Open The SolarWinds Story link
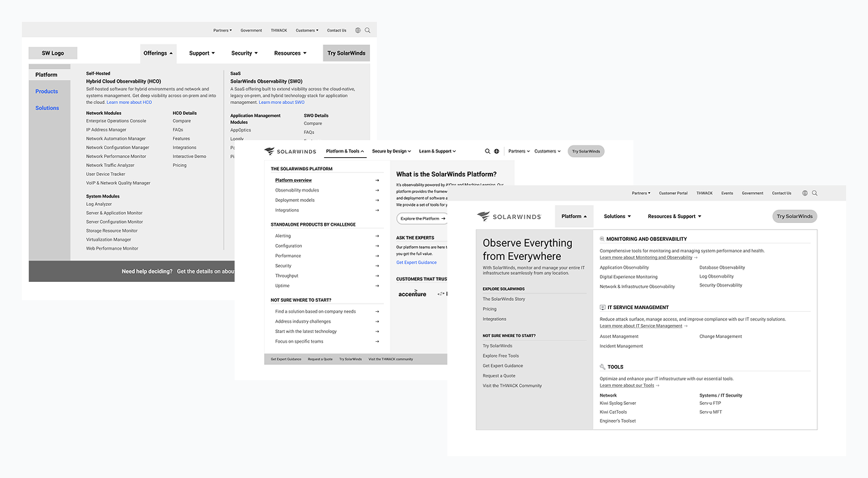 point(504,299)
